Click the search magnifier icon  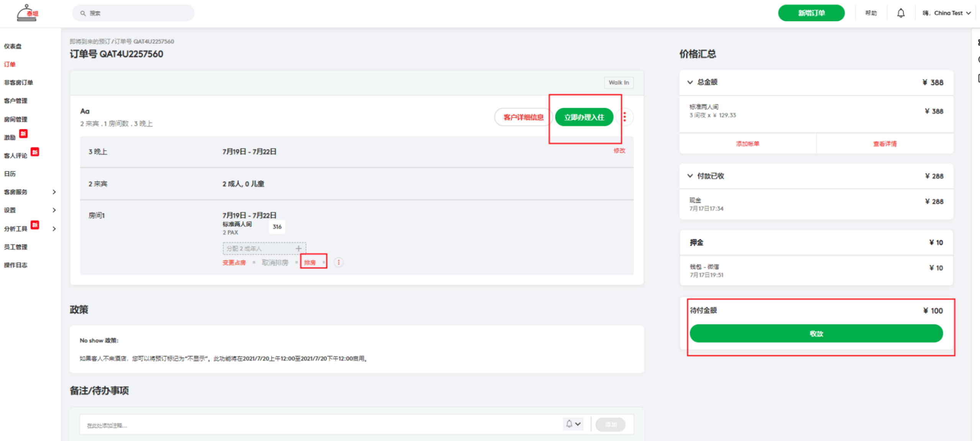coord(83,13)
